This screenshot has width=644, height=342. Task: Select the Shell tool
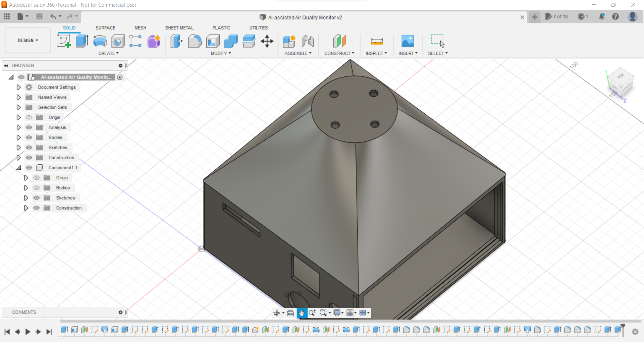[213, 41]
